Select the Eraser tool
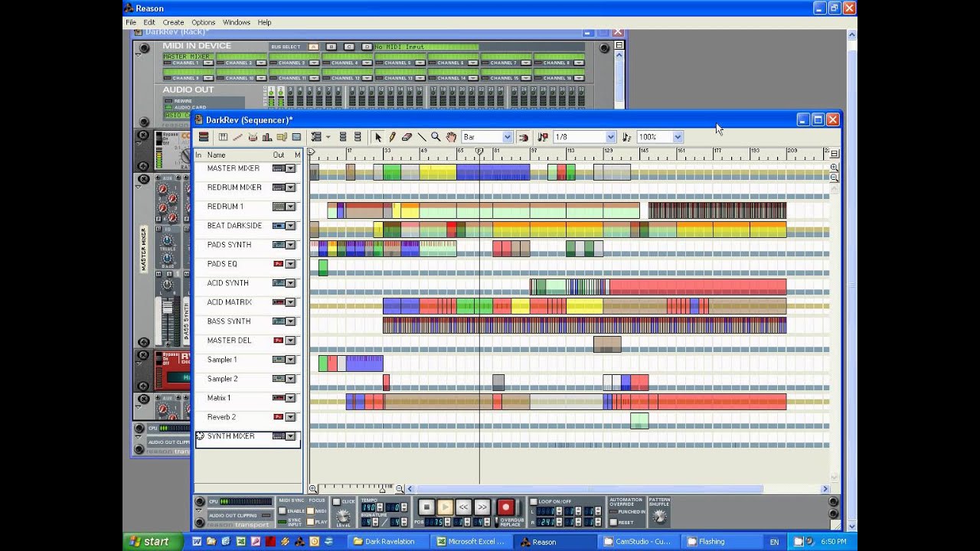Viewport: 980px width, 551px height. click(407, 137)
